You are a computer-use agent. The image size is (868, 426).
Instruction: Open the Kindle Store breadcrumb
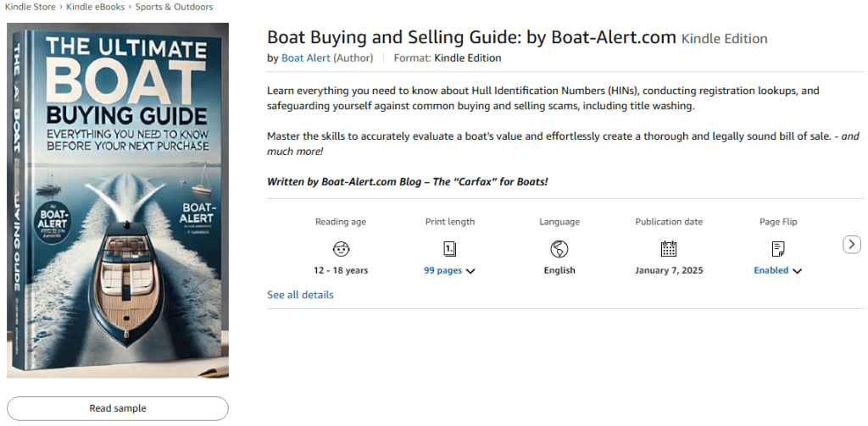31,7
